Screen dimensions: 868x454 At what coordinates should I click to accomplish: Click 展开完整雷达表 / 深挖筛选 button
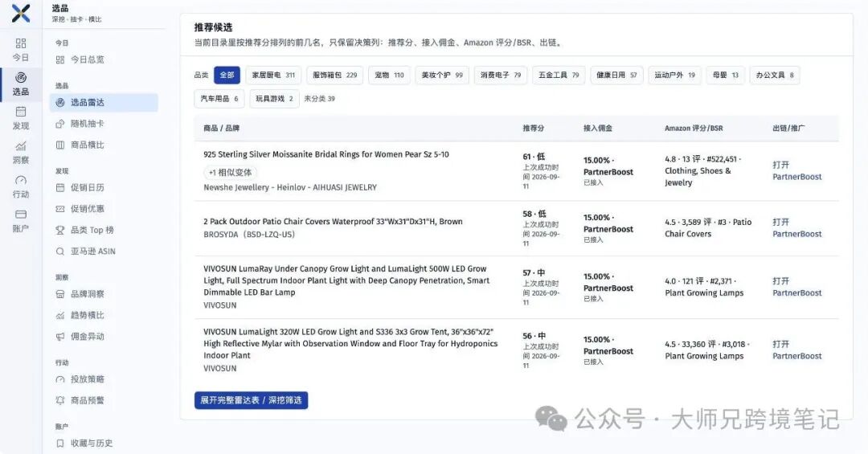pyautogui.click(x=251, y=400)
